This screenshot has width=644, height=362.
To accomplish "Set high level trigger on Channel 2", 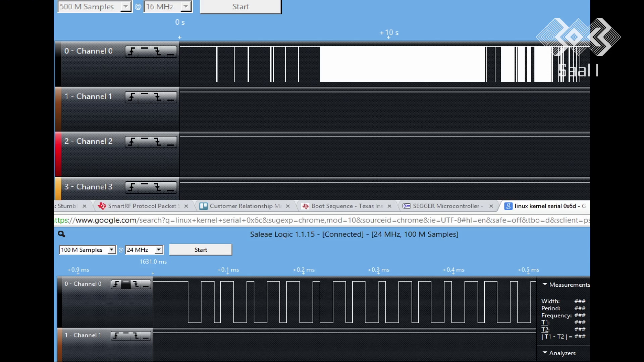I will 145,142.
